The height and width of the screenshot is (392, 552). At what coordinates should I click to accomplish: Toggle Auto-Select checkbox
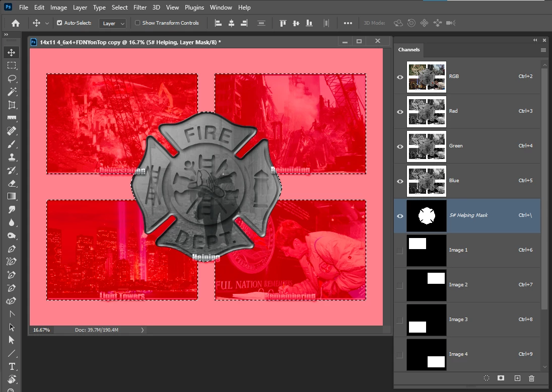(x=59, y=23)
